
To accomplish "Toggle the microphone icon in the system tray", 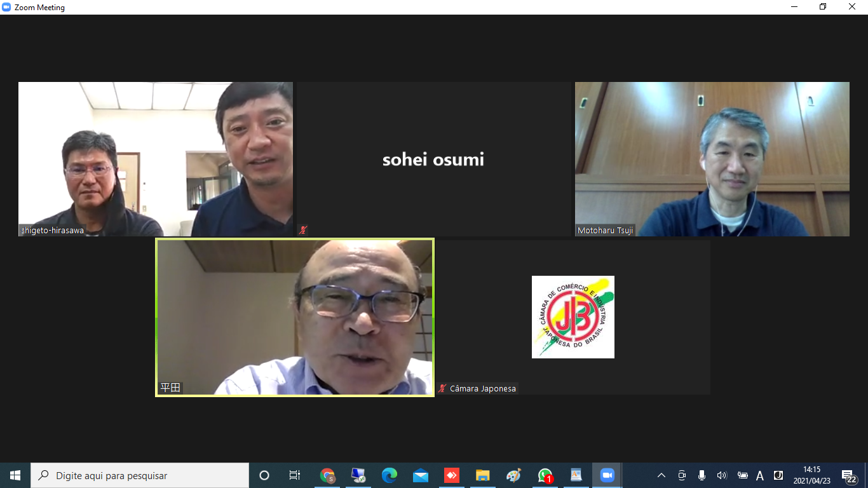I will pos(702,475).
